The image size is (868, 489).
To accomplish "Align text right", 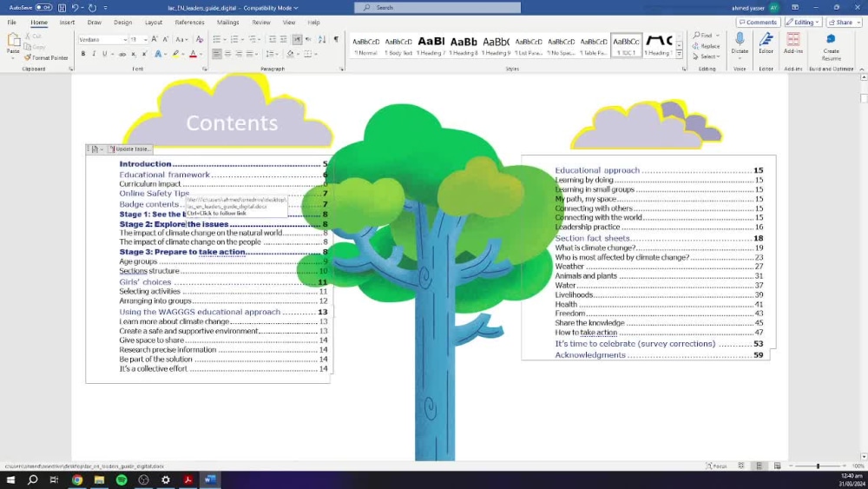I will [239, 54].
